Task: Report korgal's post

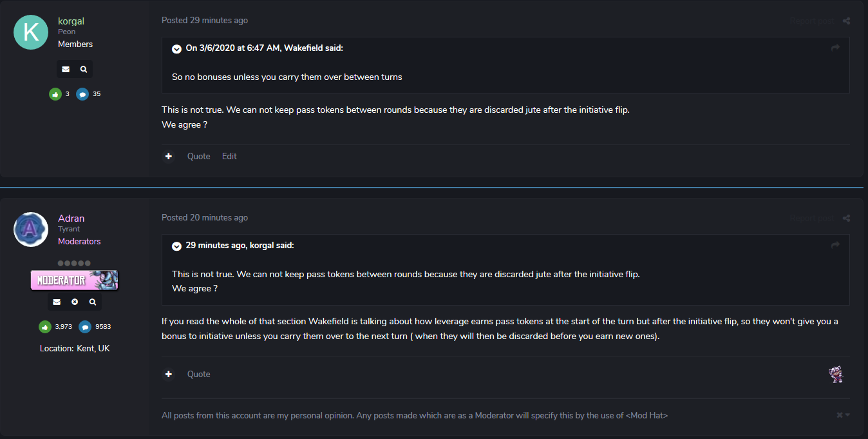Action: [x=811, y=21]
